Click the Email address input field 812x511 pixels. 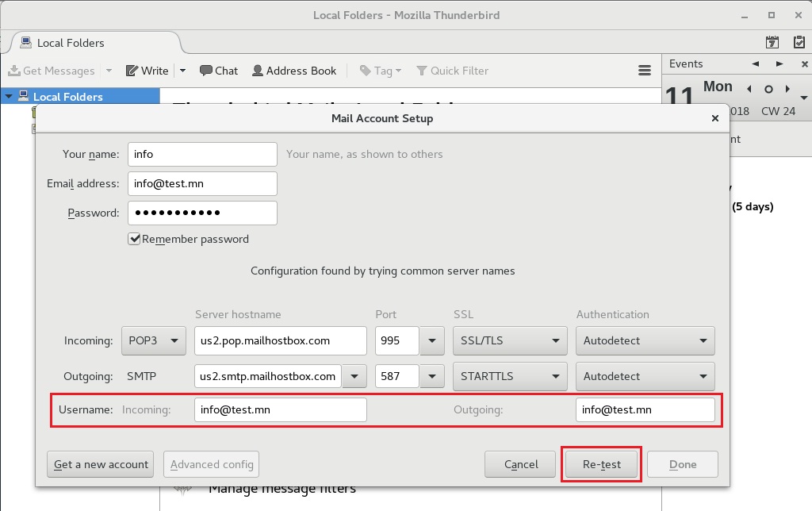click(x=202, y=184)
